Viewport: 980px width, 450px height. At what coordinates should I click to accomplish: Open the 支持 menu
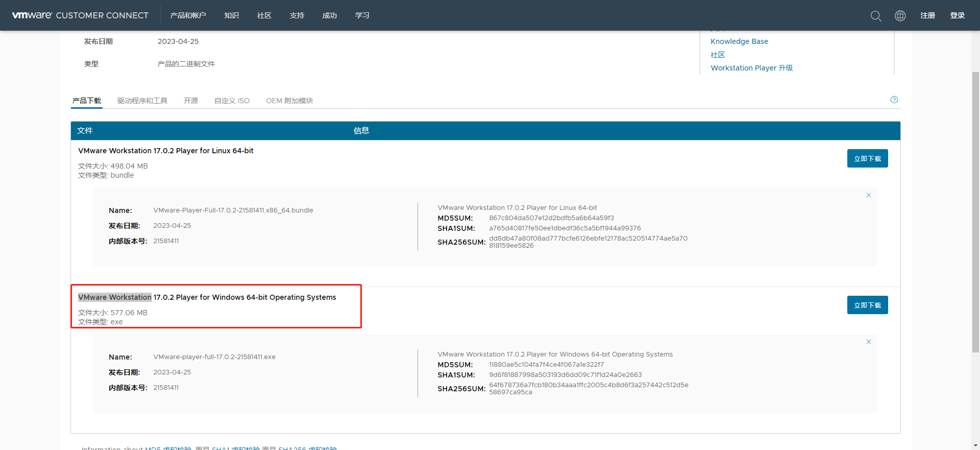[x=297, y=15]
